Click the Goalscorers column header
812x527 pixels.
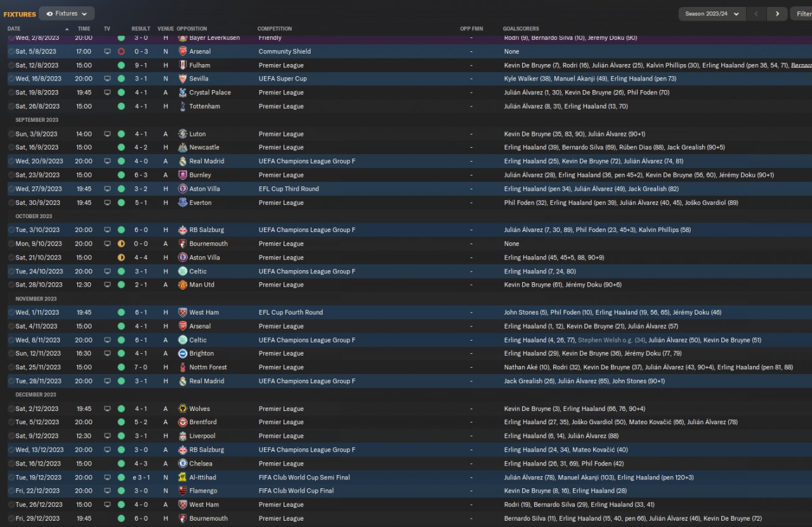pos(521,29)
